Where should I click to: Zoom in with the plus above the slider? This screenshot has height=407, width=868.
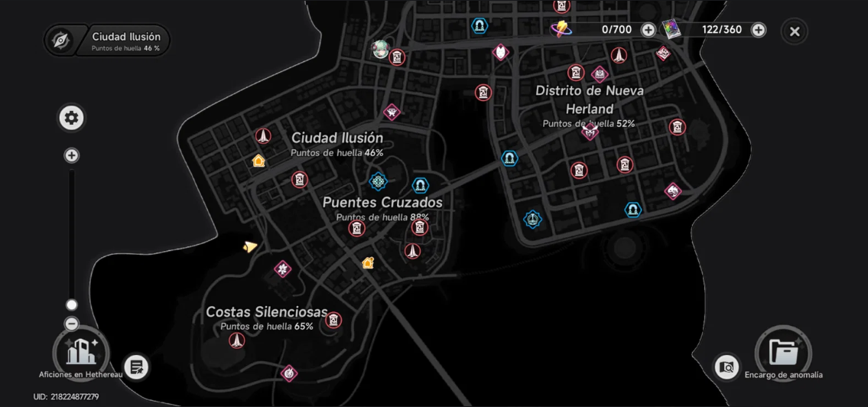pyautogui.click(x=71, y=155)
